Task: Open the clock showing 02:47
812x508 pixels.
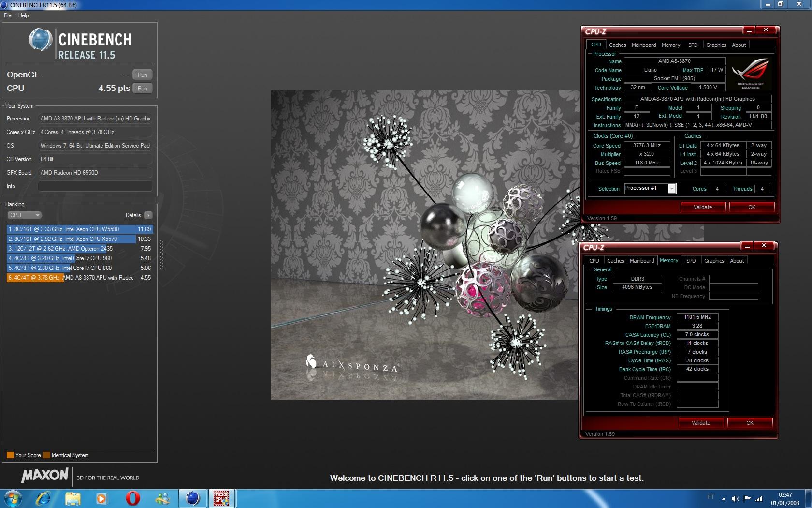Action: point(785,499)
